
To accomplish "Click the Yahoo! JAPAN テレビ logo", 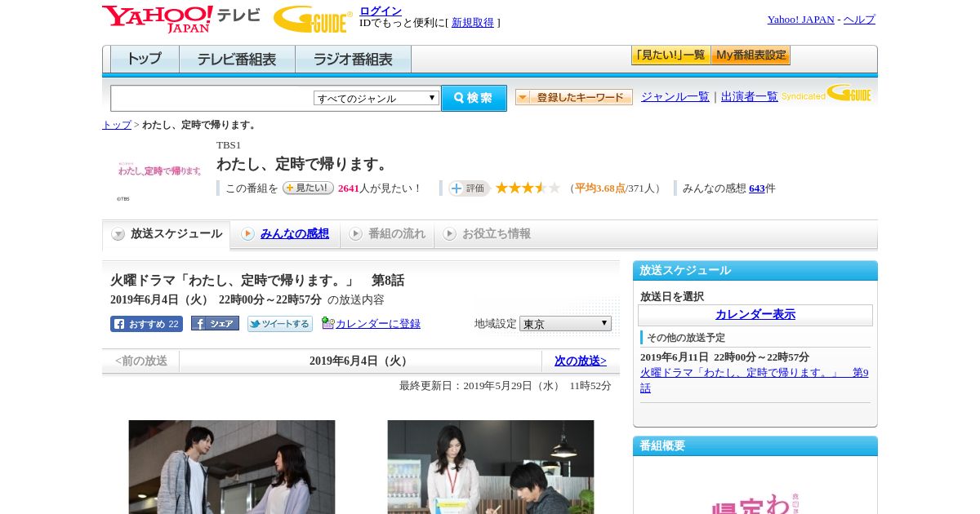I will pyautogui.click(x=181, y=19).
